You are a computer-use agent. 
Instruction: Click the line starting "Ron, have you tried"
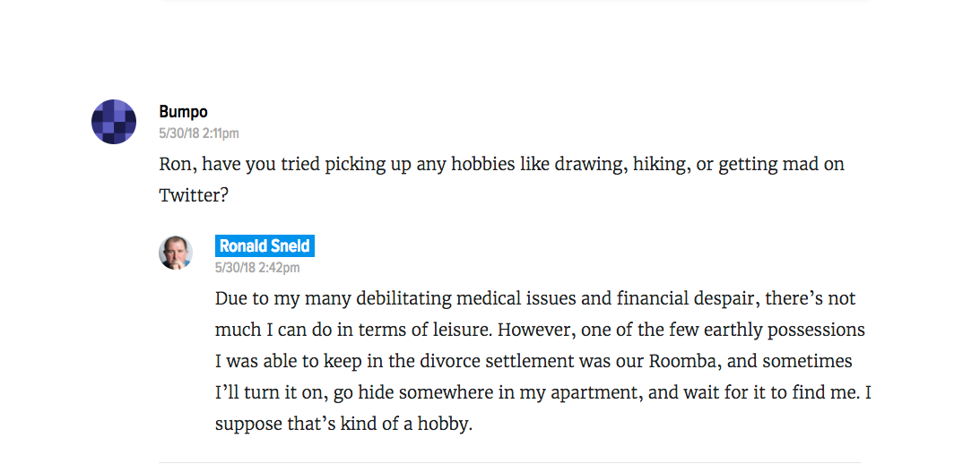tap(501, 165)
